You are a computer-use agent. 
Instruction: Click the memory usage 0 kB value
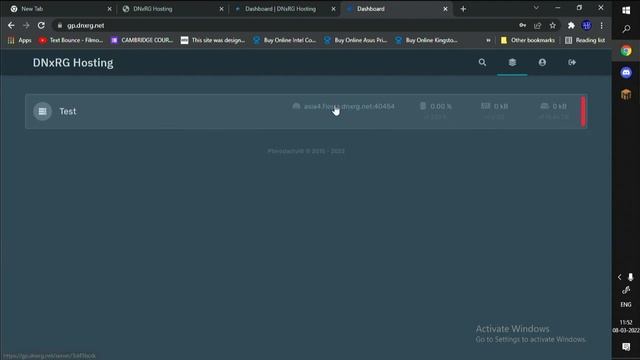click(501, 107)
